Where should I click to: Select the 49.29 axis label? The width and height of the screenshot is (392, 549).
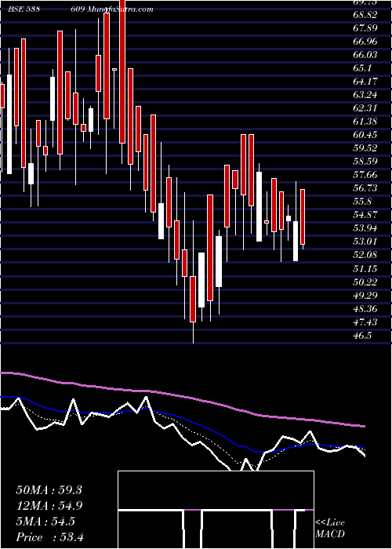pyautogui.click(x=365, y=295)
